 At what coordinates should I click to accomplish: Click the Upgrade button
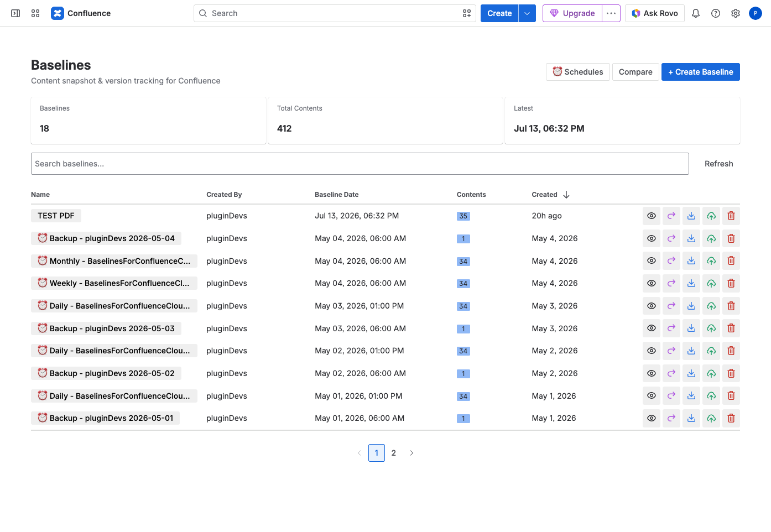tap(572, 13)
